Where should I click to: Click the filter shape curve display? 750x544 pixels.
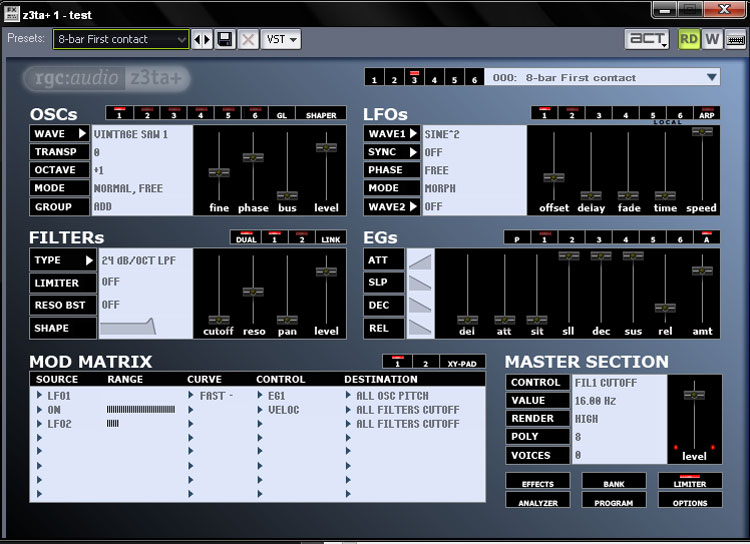(128, 327)
